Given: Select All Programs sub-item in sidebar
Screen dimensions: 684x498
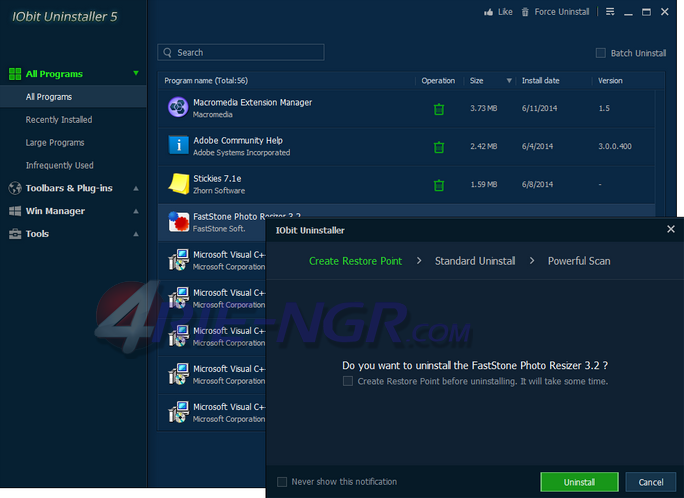Looking at the screenshot, I should click(73, 97).
